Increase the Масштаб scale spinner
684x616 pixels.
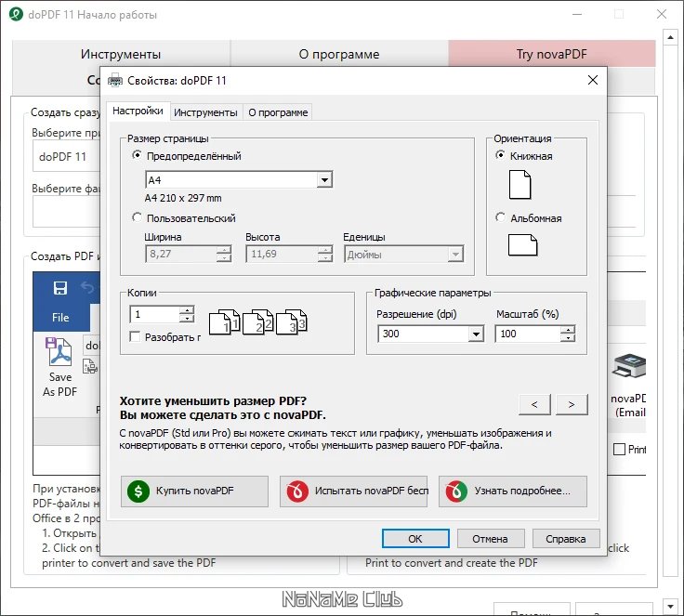pos(568,330)
